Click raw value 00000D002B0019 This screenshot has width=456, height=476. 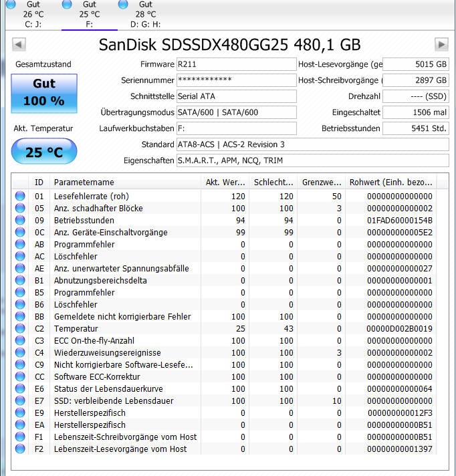(x=400, y=328)
